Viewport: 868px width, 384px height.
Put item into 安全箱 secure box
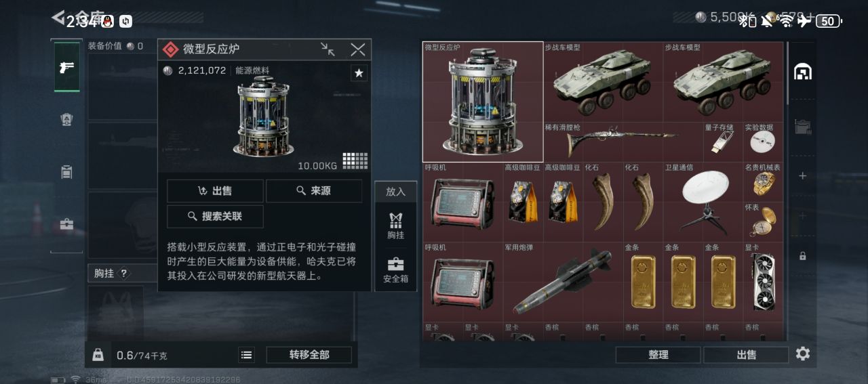[396, 270]
